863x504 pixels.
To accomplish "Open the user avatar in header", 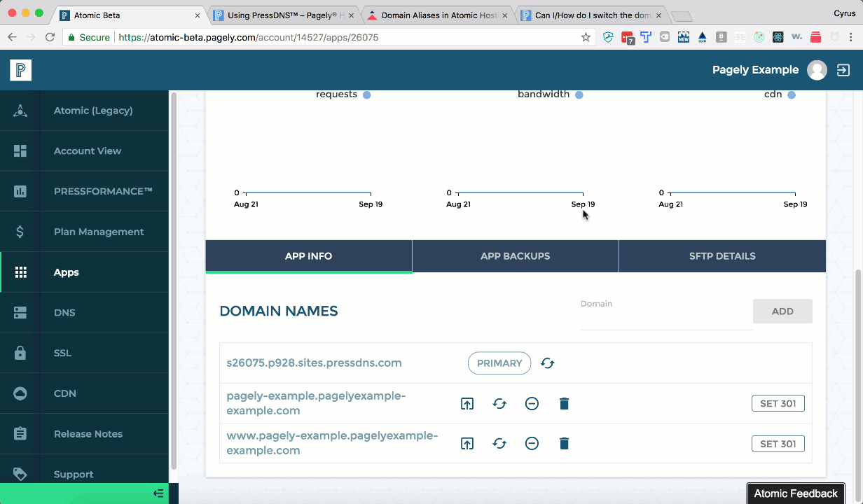I will 817,70.
